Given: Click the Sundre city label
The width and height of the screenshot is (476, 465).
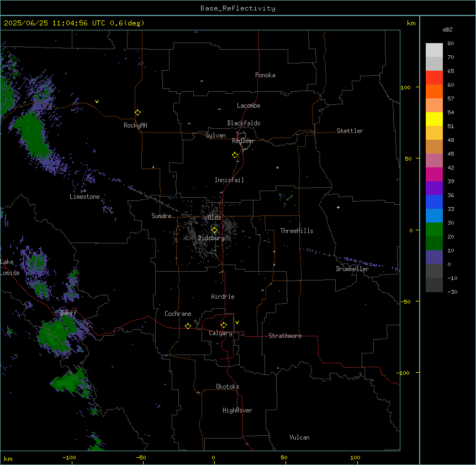Looking at the screenshot, I should click(161, 216).
